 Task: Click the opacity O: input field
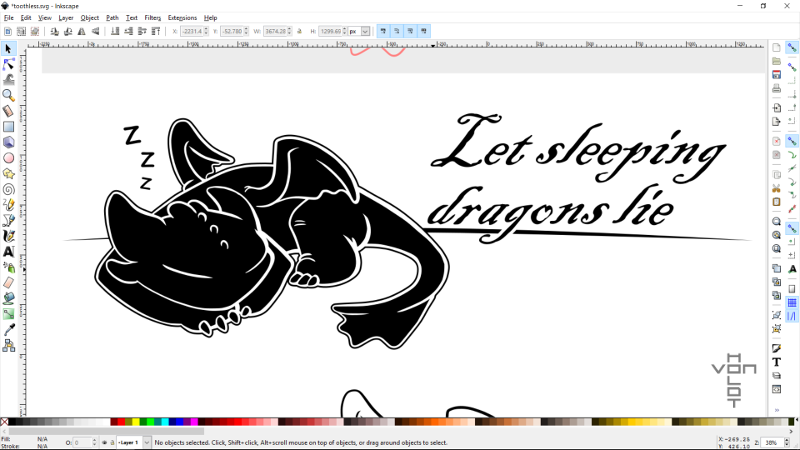pyautogui.click(x=82, y=443)
